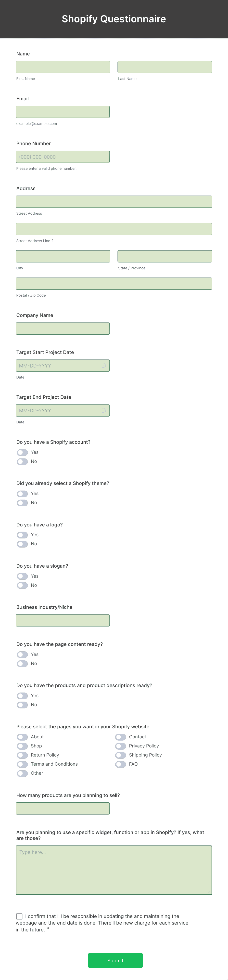Click the Email address field
This screenshot has width=228, height=980.
(x=62, y=111)
